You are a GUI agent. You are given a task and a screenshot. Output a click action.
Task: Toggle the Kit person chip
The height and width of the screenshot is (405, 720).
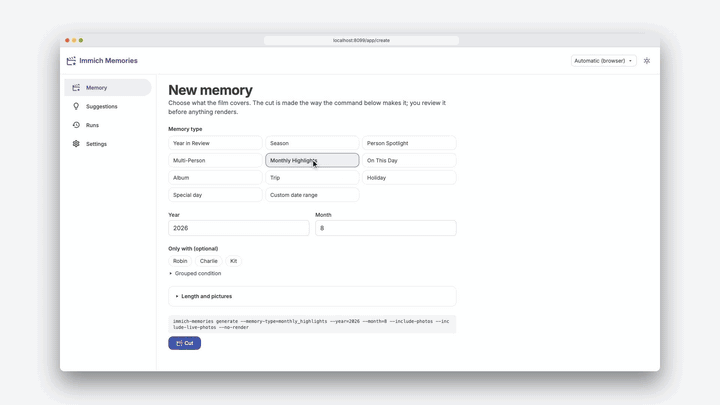tap(234, 261)
